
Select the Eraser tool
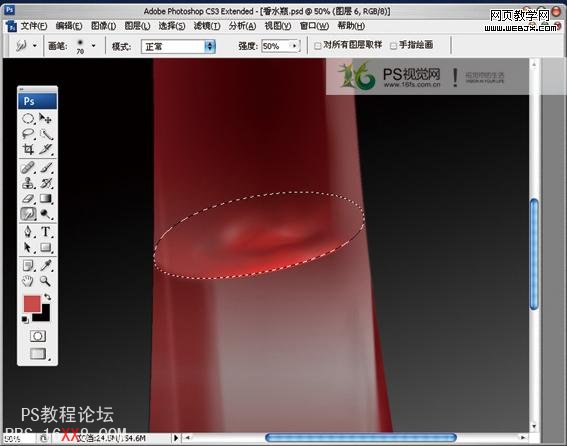click(x=28, y=198)
